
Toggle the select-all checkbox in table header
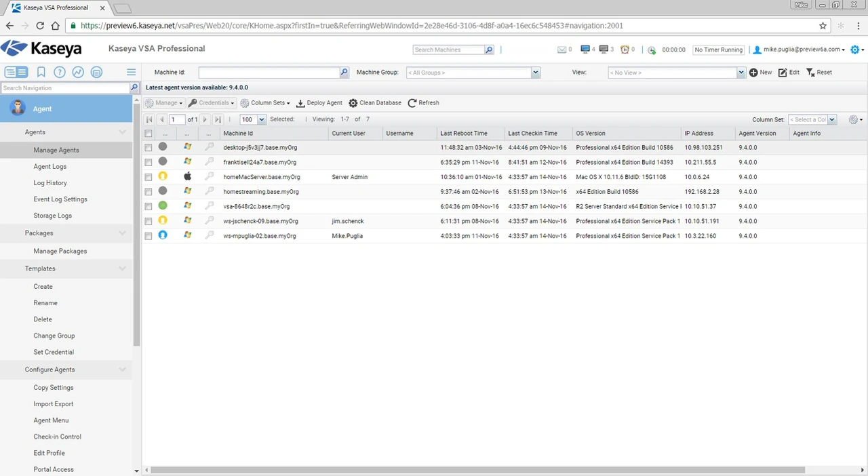tap(149, 134)
